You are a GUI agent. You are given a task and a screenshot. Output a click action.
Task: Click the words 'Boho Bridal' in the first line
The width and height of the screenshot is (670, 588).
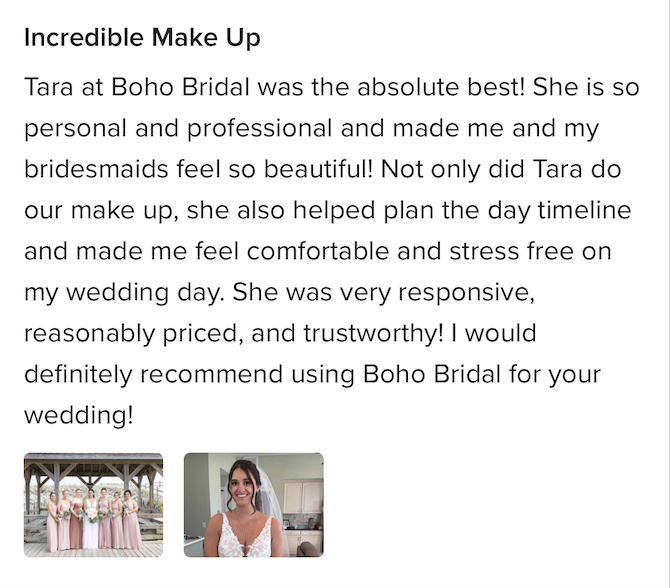point(180,87)
